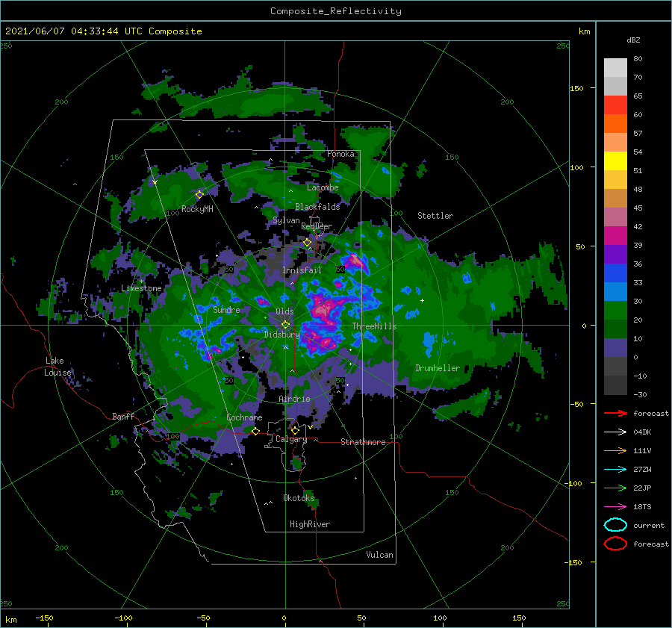The height and width of the screenshot is (628, 672).
Task: Click the yellow diamond marker near Cochrane
Action: (255, 431)
